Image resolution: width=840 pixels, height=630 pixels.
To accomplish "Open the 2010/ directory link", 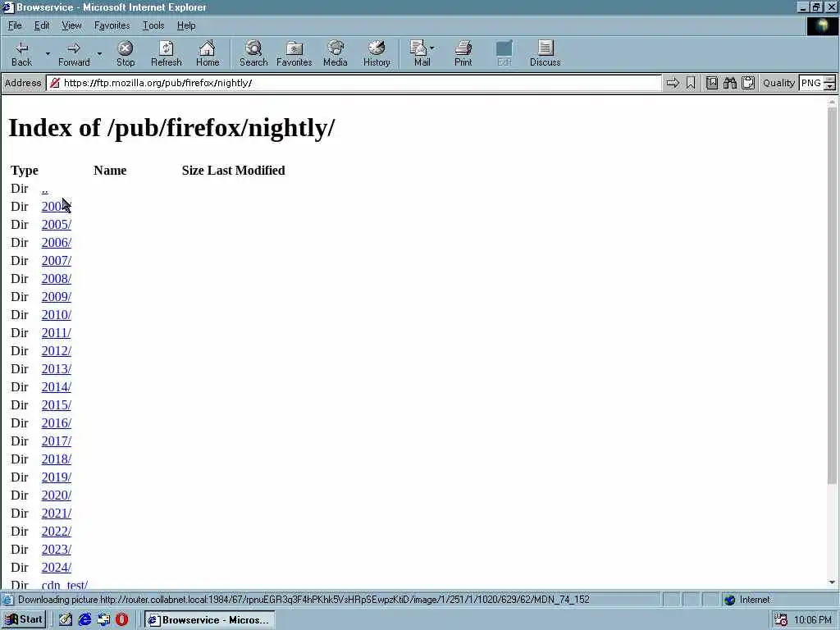I will [x=57, y=315].
